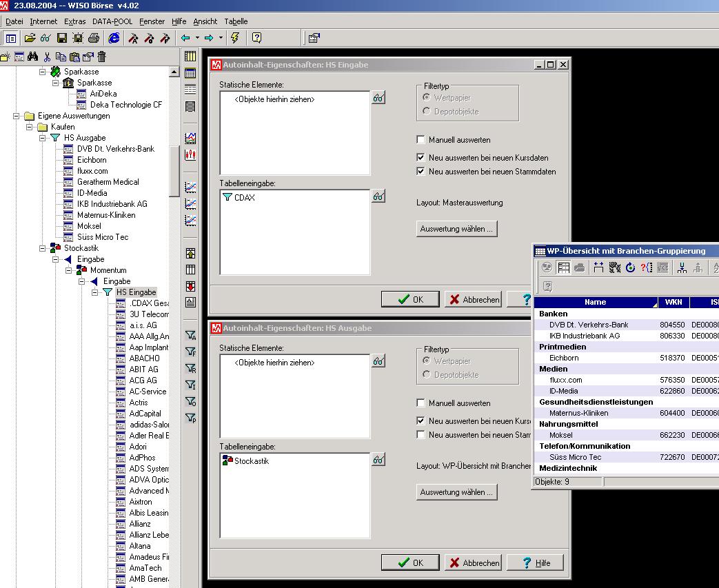Click the printer toolbar icon

pos(94,38)
